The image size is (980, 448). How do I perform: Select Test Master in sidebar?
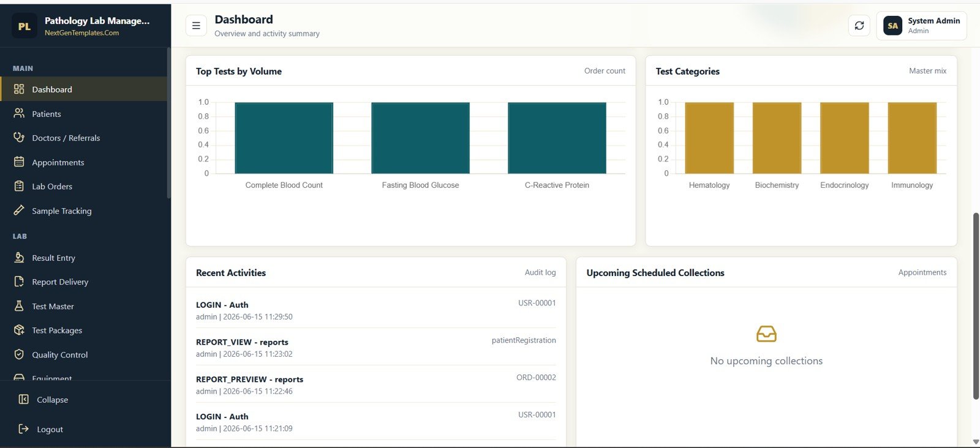coord(84,306)
